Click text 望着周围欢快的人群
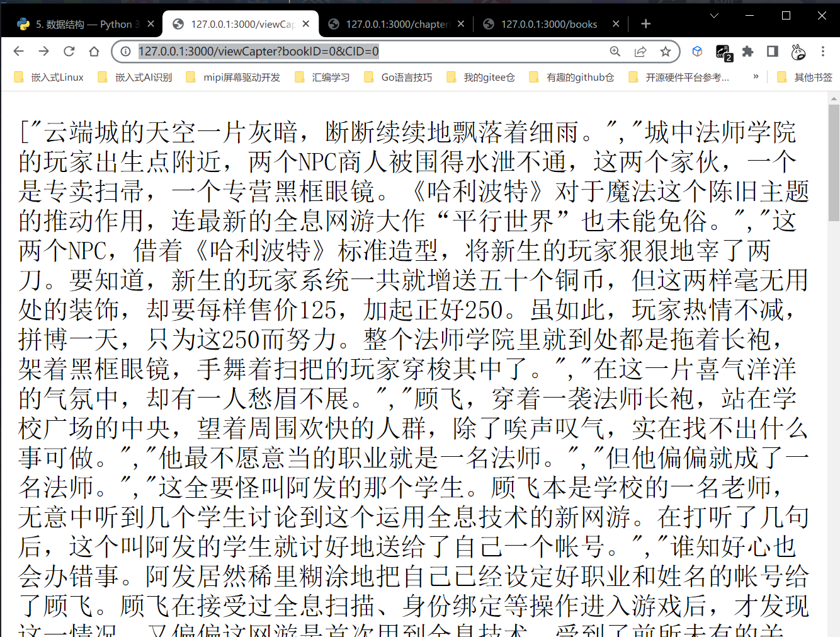The image size is (840, 637). tap(312, 428)
